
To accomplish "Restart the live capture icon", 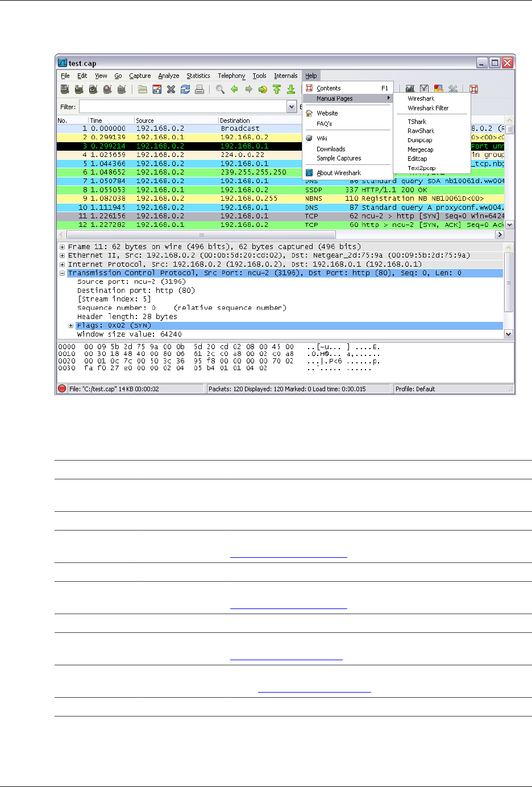I will 122,89.
